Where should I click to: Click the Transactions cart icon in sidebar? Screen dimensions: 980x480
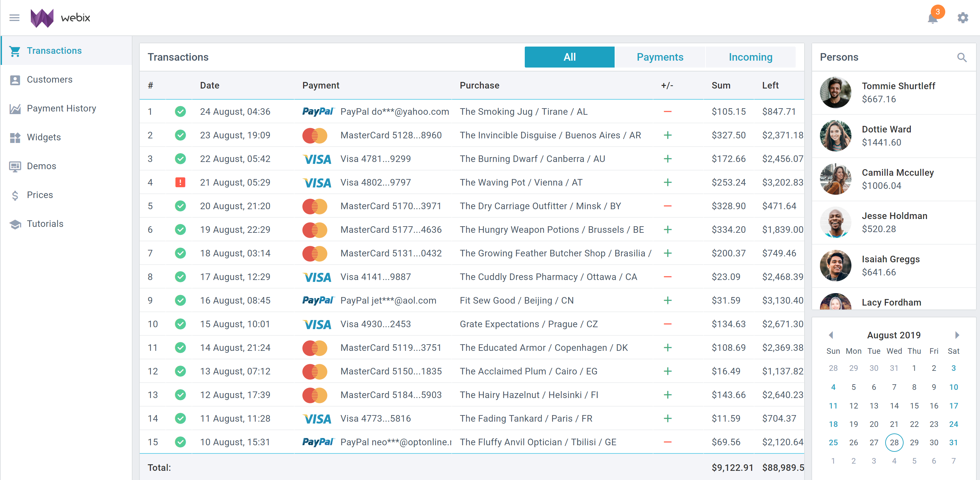pos(15,51)
